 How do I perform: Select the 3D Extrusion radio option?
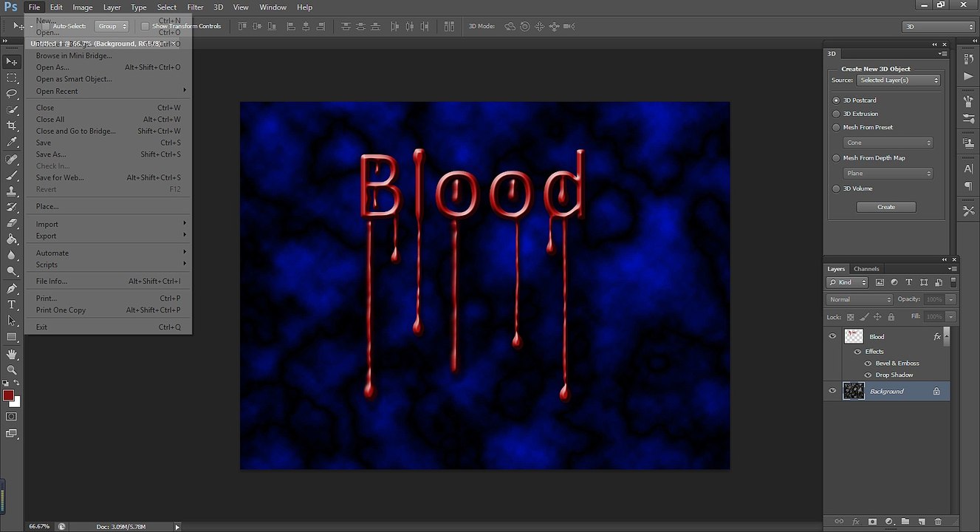(836, 114)
